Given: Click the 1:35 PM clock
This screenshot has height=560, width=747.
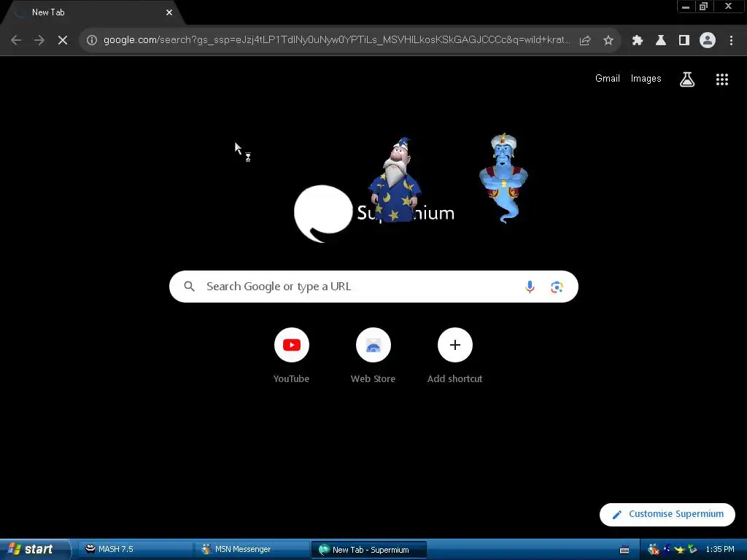Looking at the screenshot, I should [720, 550].
